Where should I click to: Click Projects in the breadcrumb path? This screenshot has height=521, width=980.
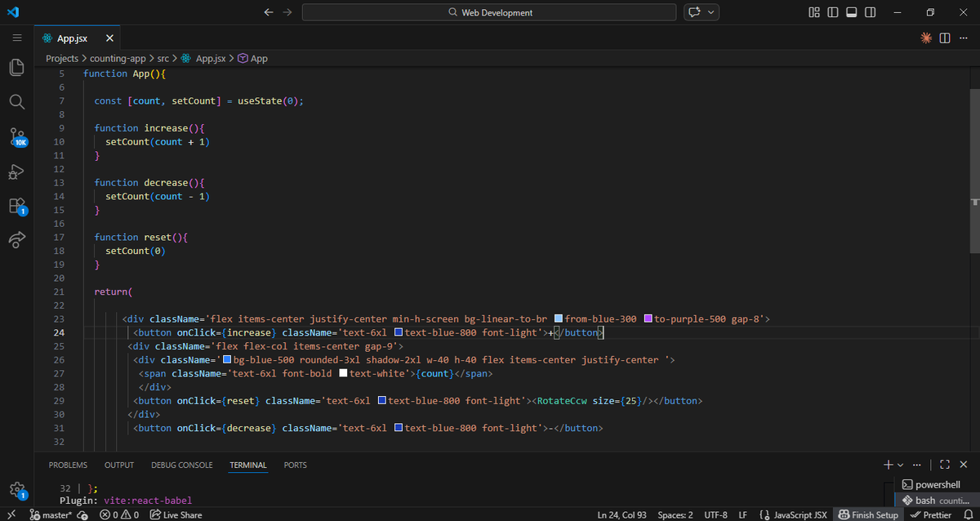point(62,58)
